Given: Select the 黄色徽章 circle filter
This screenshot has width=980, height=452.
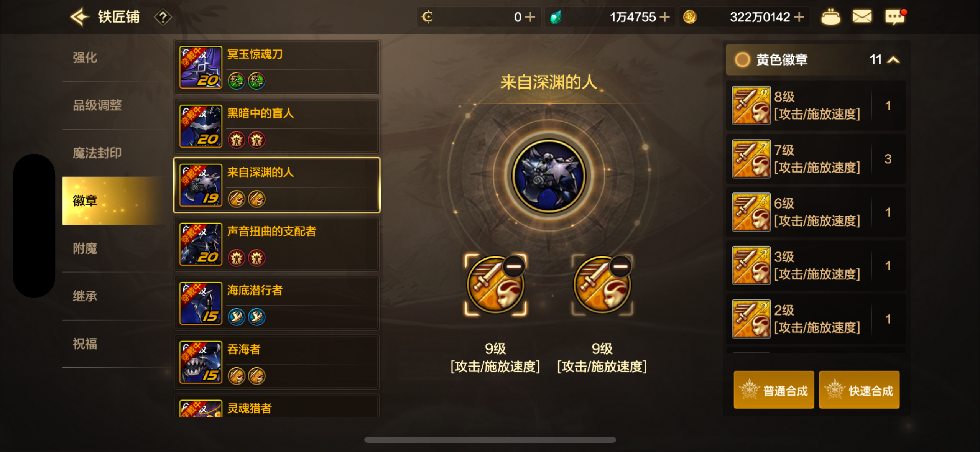Looking at the screenshot, I should click(742, 59).
